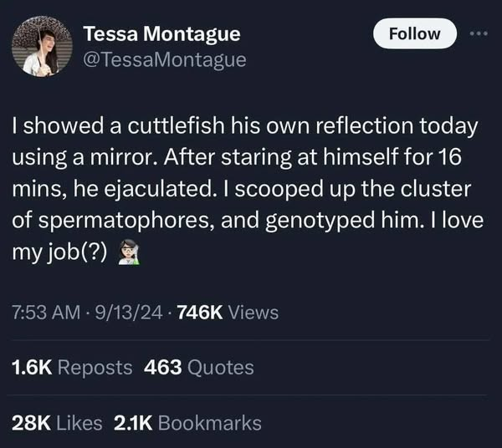Show the 1.6K Reposts list
This screenshot has width=502, height=448.
72,366
